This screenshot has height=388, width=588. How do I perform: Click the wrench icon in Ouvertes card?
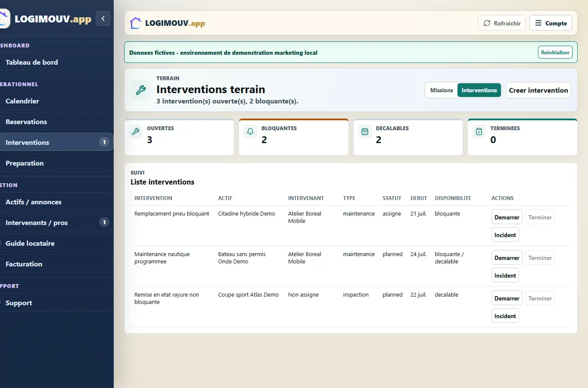[136, 132]
